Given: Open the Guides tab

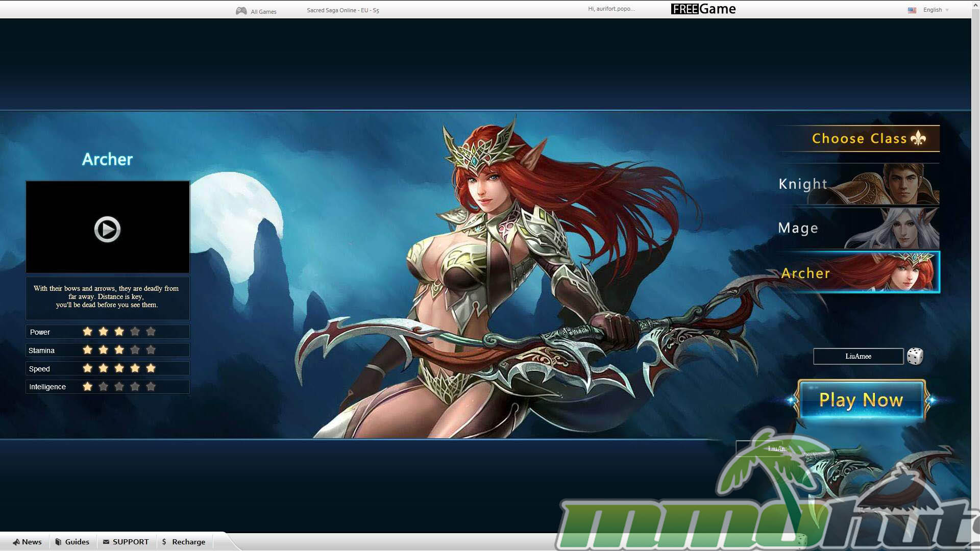Looking at the screenshot, I should point(77,542).
